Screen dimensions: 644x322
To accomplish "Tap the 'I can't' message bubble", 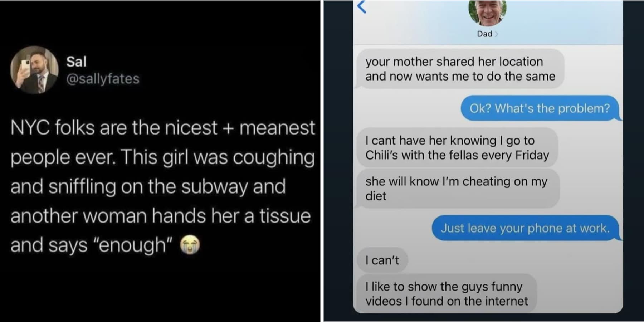I will [382, 260].
